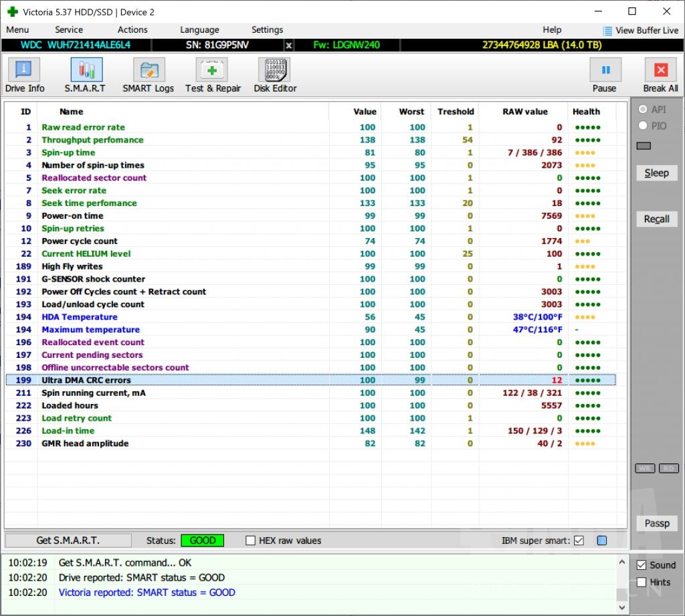Viewport: 685px width, 616px height.
Task: Click the Get S.M.A.R.T. button
Action: tap(68, 540)
